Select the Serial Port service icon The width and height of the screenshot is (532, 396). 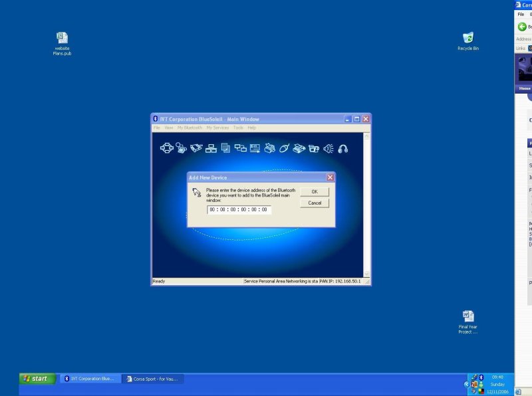196,148
